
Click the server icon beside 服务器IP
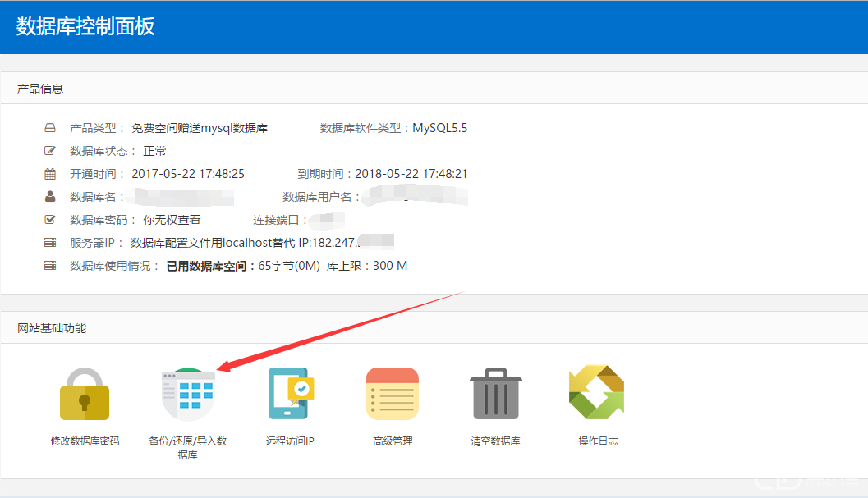[50, 242]
